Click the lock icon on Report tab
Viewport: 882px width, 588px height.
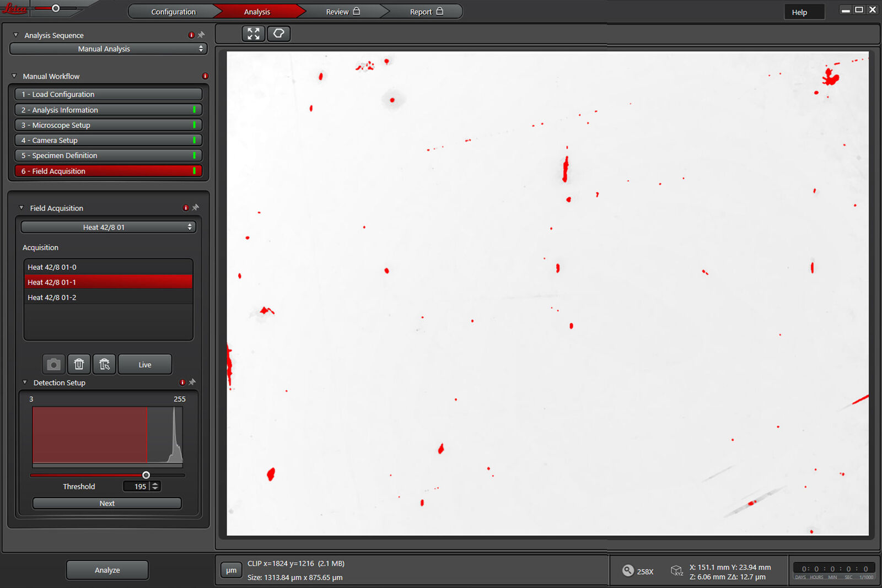click(x=440, y=11)
